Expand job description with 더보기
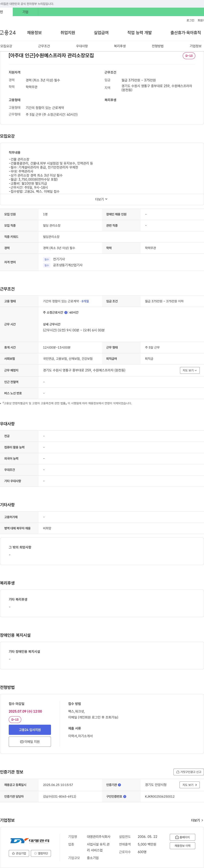The width and height of the screenshot is (204, 868). coord(101,200)
